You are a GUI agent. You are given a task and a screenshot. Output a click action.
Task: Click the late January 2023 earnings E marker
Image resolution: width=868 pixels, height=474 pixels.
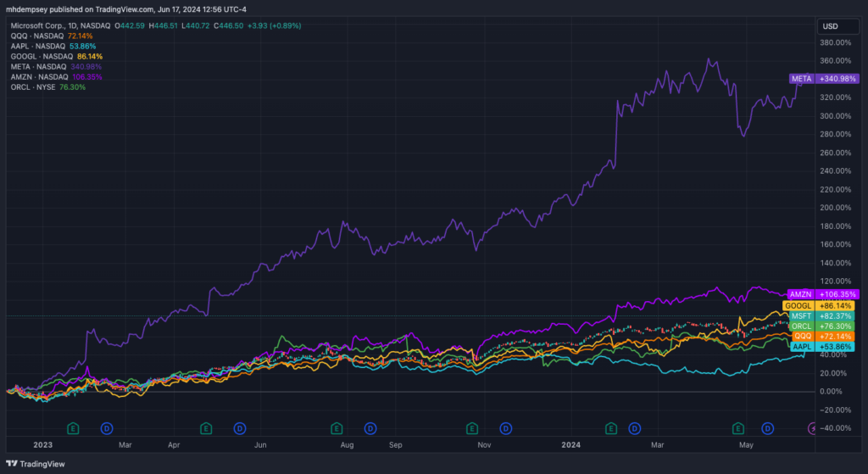tap(73, 428)
